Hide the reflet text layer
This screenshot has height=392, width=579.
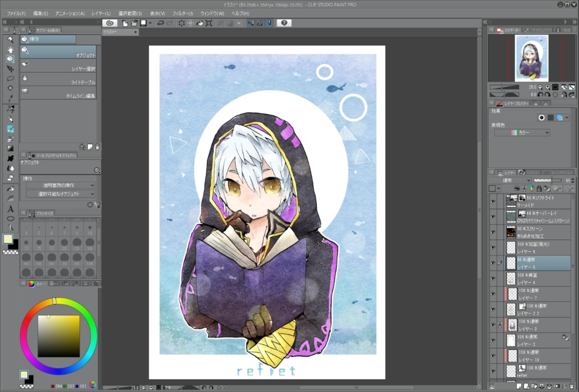tap(493, 371)
